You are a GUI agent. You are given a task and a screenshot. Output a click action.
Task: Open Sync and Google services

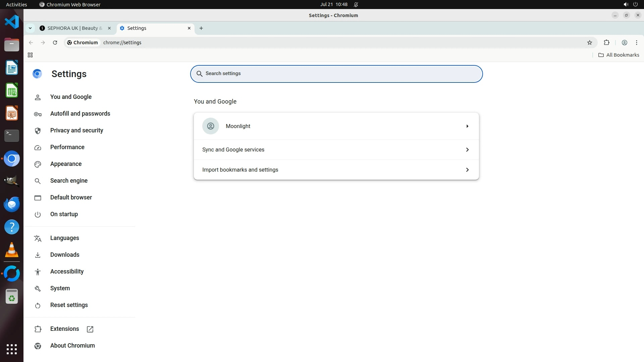(336, 149)
